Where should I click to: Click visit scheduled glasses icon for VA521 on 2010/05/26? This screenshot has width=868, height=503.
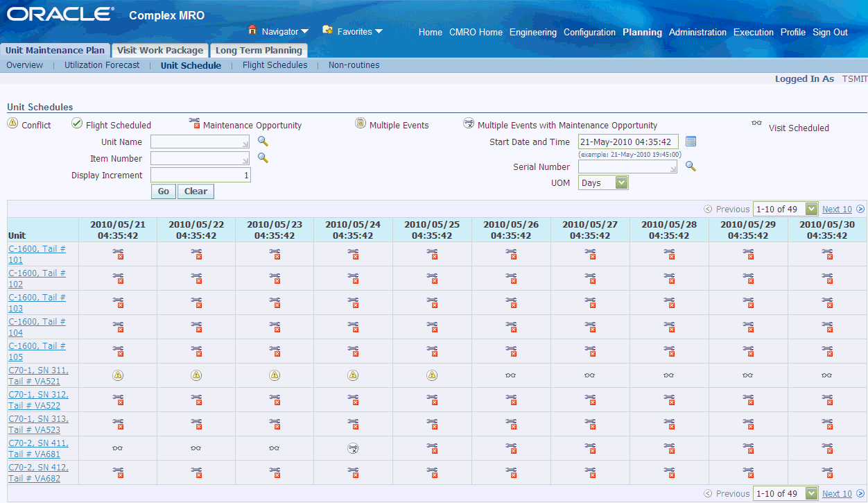pos(511,375)
